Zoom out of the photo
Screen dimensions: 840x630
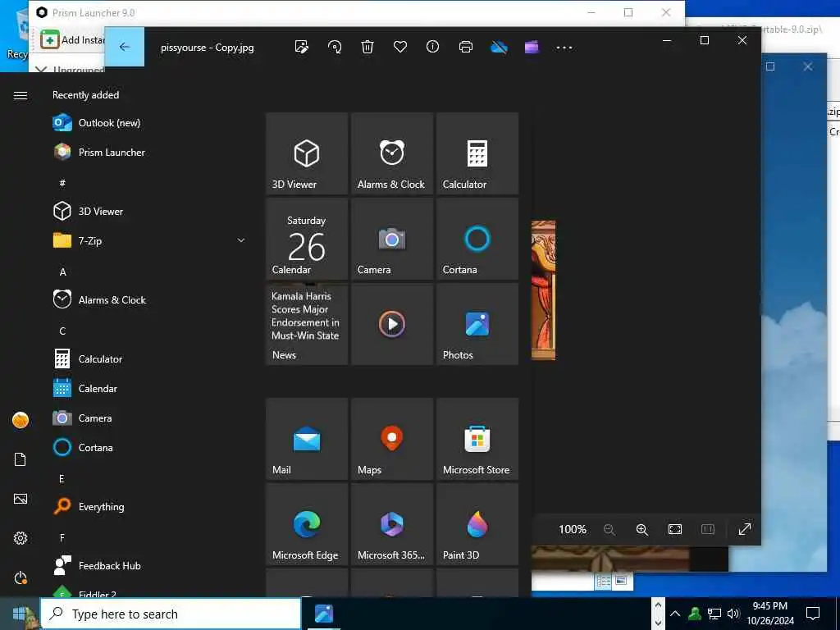(x=609, y=529)
